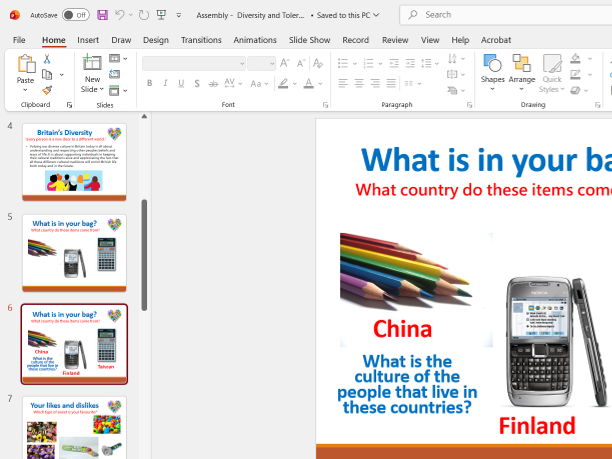Open the Section dropdown
Image resolution: width=612 pixels, height=459 pixels.
click(x=119, y=91)
